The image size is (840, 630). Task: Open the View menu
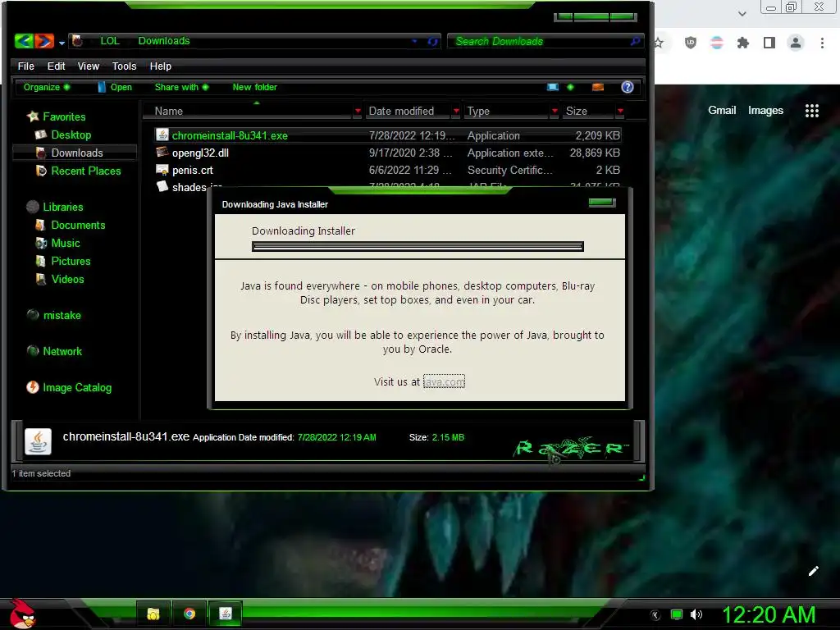[89, 66]
